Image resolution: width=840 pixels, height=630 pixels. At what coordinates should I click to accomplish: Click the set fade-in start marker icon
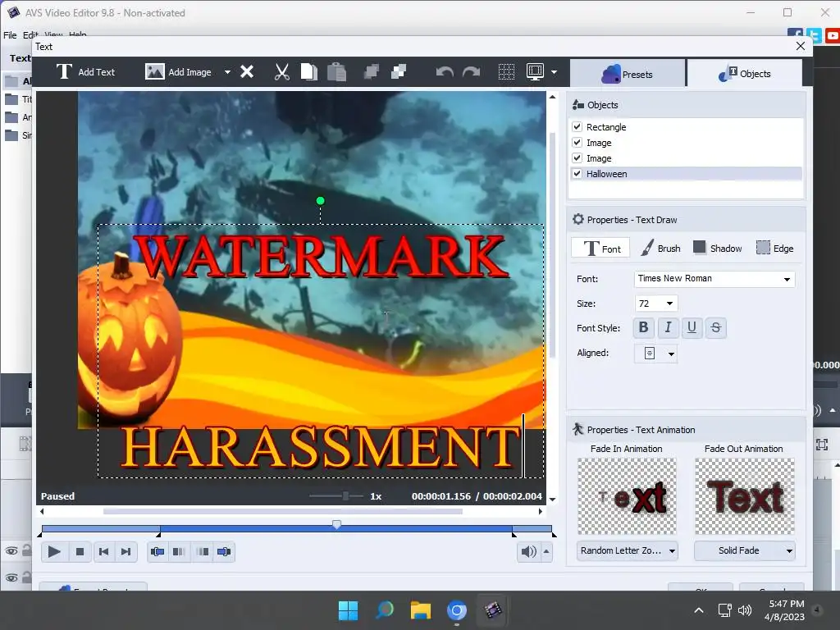click(157, 551)
